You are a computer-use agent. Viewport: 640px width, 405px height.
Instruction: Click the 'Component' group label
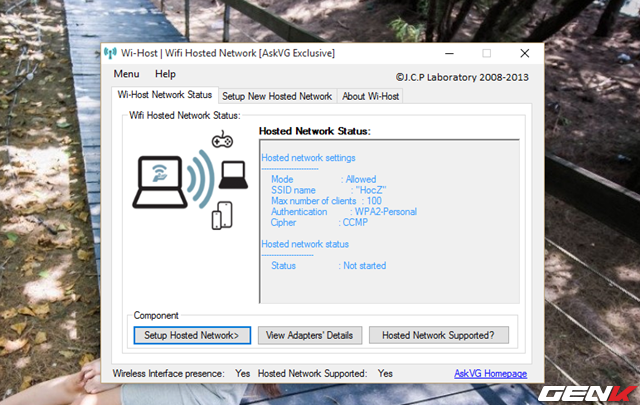(156, 316)
